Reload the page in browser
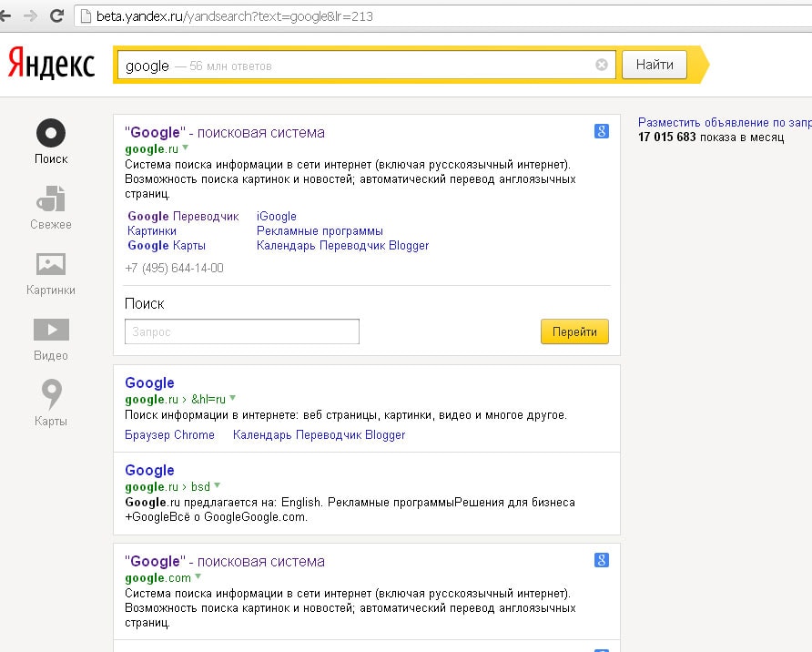Image resolution: width=812 pixels, height=652 pixels. pyautogui.click(x=56, y=15)
